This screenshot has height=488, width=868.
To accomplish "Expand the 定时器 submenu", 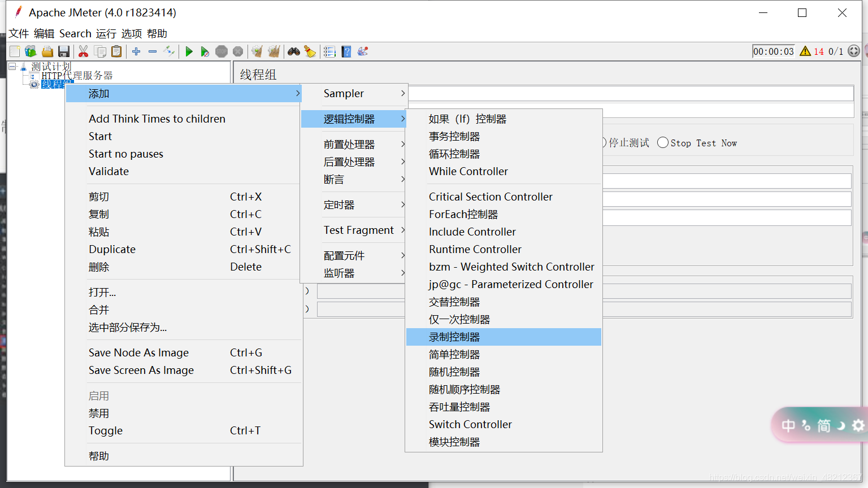I will (353, 204).
